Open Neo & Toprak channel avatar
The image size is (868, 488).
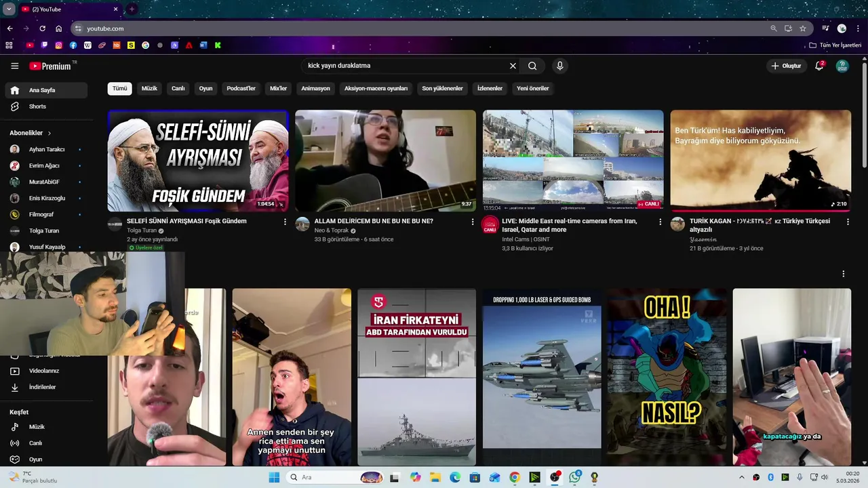[302, 224]
